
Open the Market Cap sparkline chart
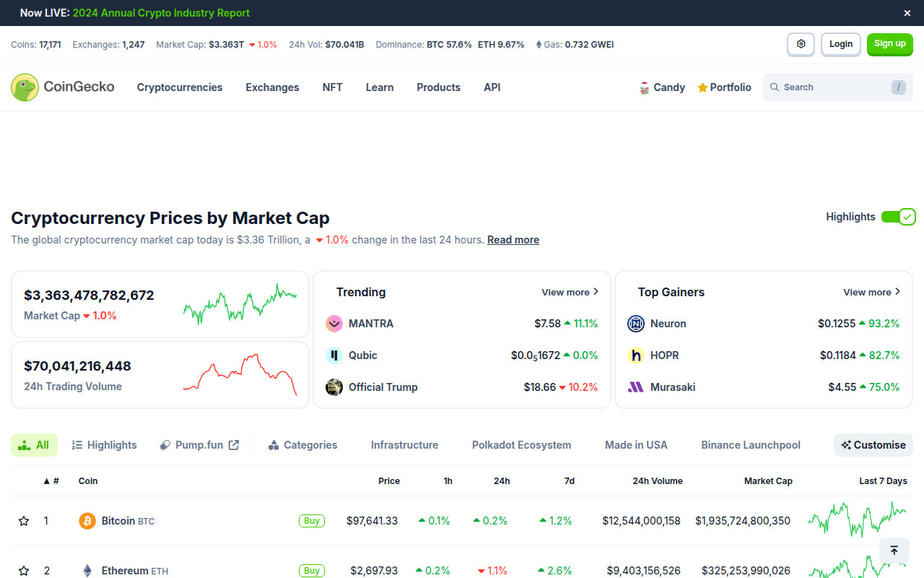coord(240,304)
